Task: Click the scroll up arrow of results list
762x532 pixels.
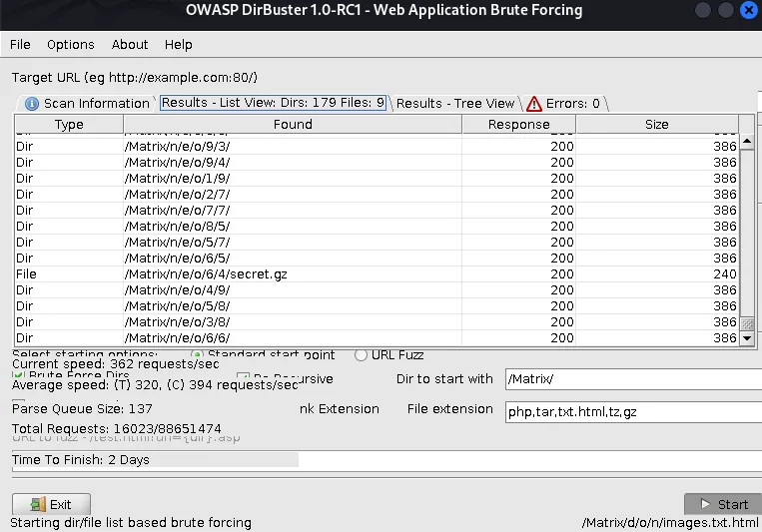Action: (747, 142)
